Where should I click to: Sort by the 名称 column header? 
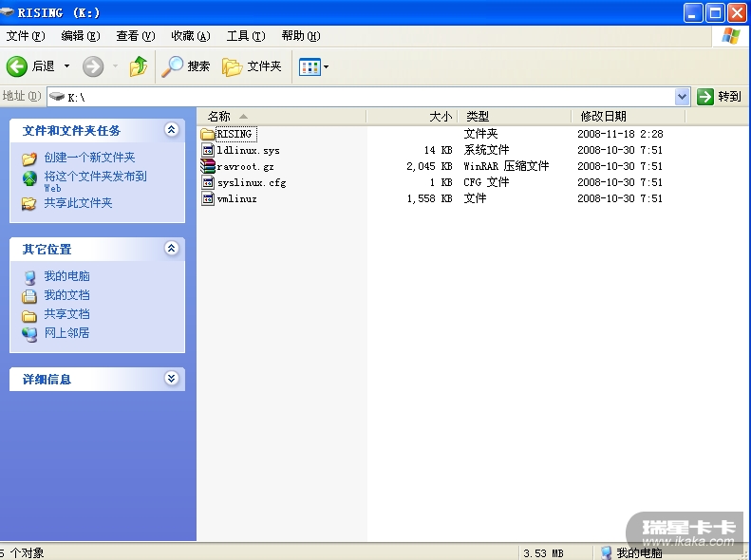(281, 117)
